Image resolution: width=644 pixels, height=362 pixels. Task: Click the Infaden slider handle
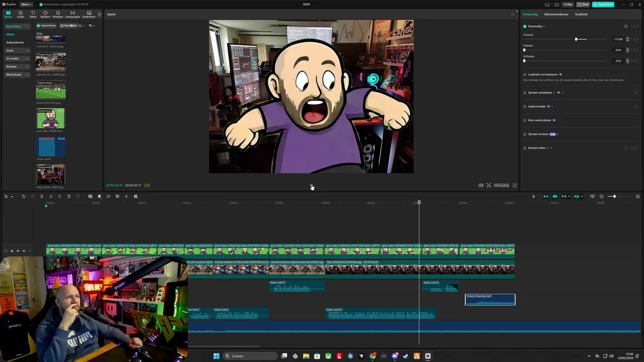tap(524, 50)
